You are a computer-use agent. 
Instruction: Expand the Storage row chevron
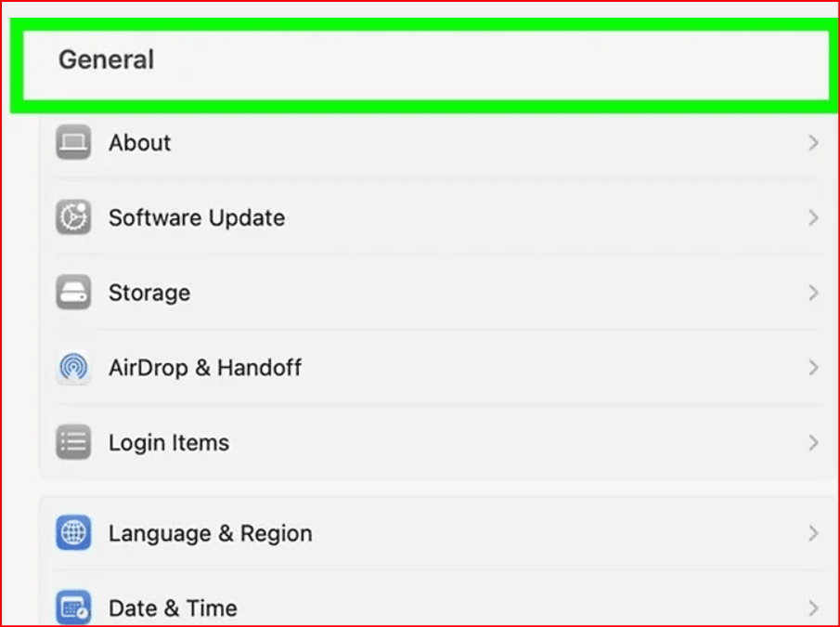pyautogui.click(x=813, y=293)
